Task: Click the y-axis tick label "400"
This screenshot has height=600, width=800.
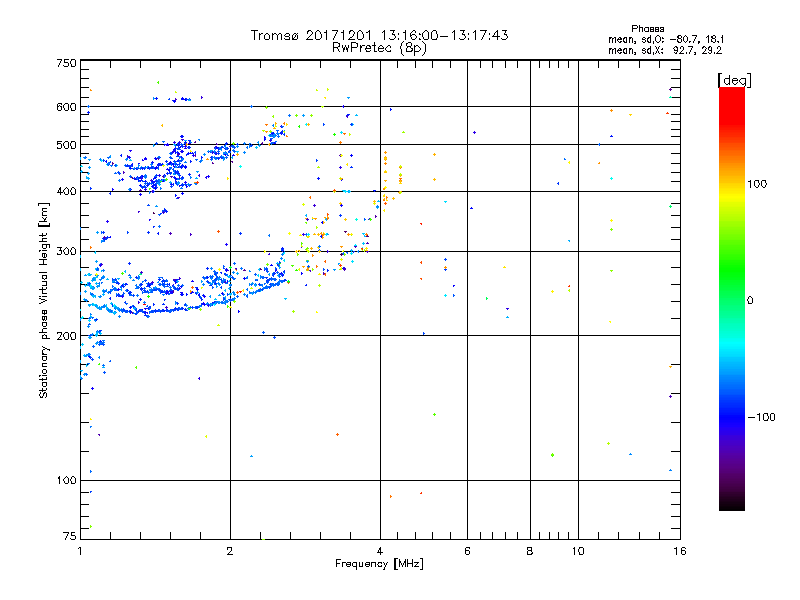Action: point(66,191)
